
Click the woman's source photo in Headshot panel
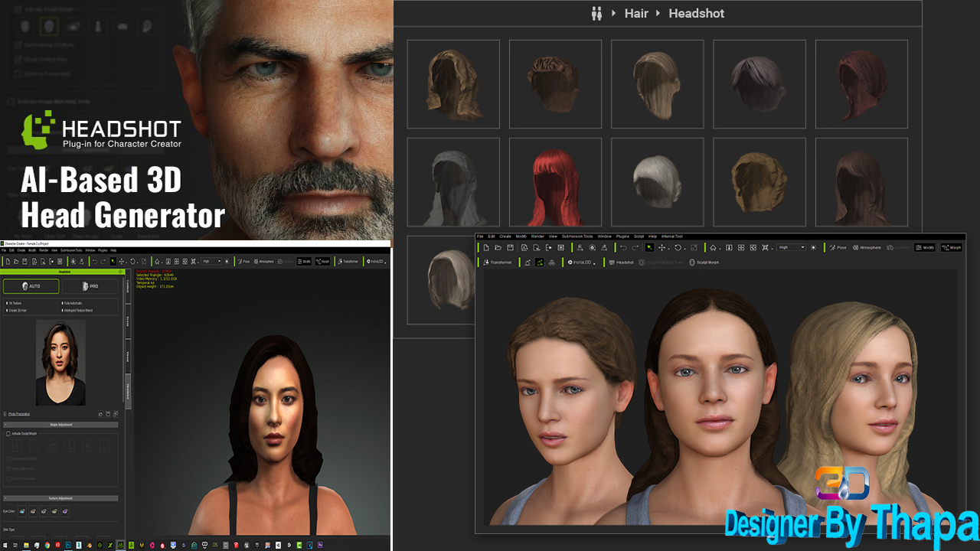tap(60, 363)
